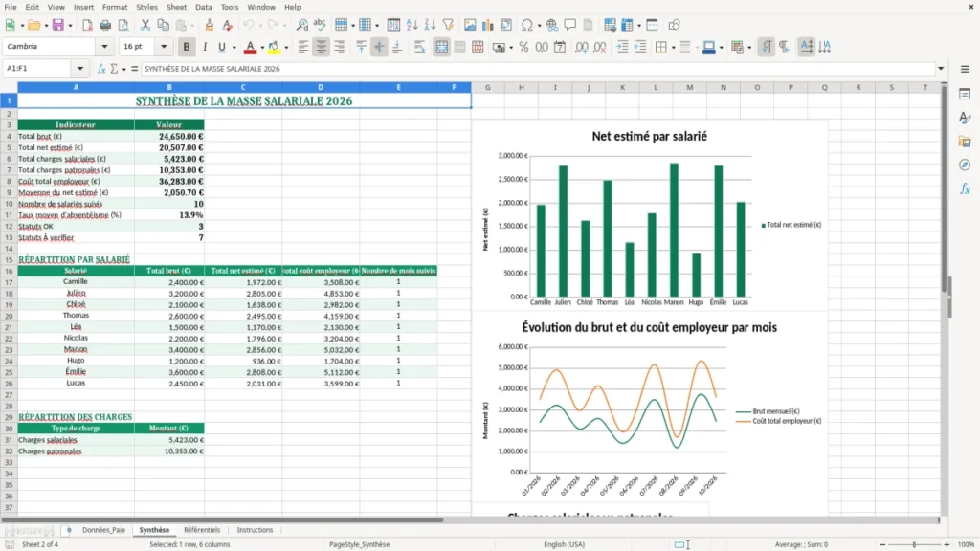Click the Cut scissors icon
Viewport: 980px width, 551px height.
[x=145, y=25]
